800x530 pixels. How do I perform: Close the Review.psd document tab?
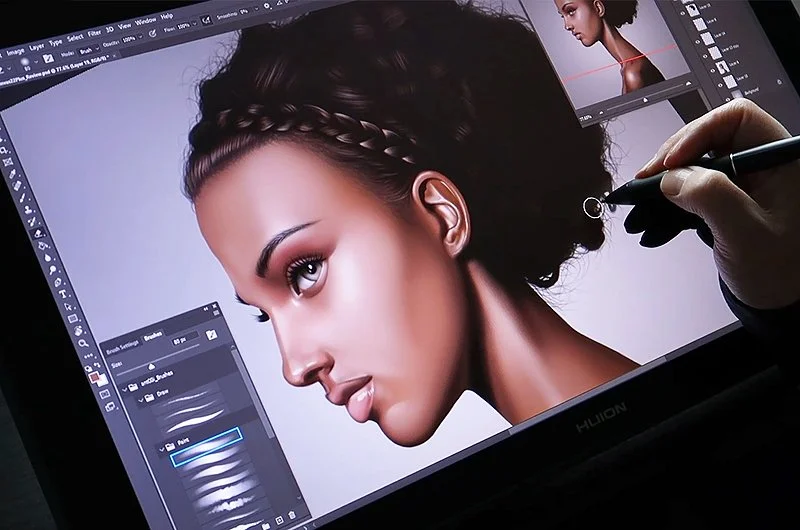pos(114,56)
